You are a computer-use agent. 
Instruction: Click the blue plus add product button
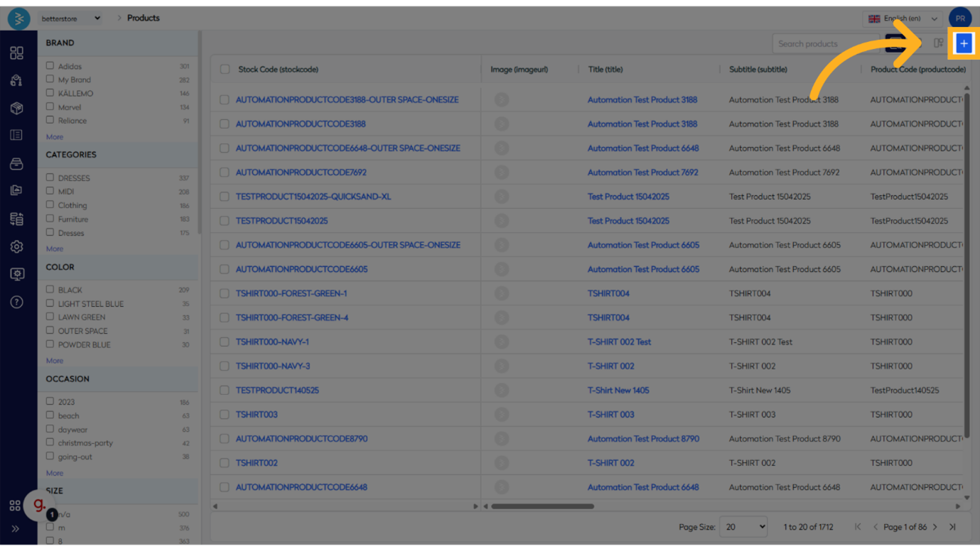pos(964,43)
